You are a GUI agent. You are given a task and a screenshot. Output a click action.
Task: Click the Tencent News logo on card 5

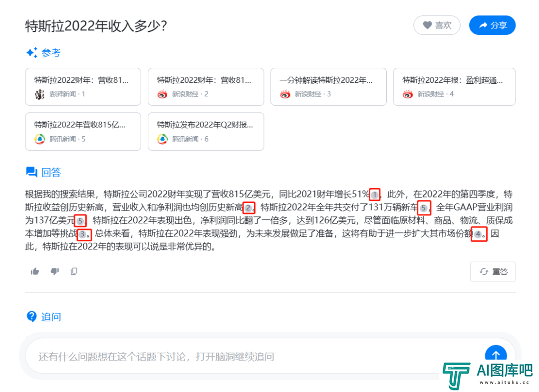[x=39, y=139]
